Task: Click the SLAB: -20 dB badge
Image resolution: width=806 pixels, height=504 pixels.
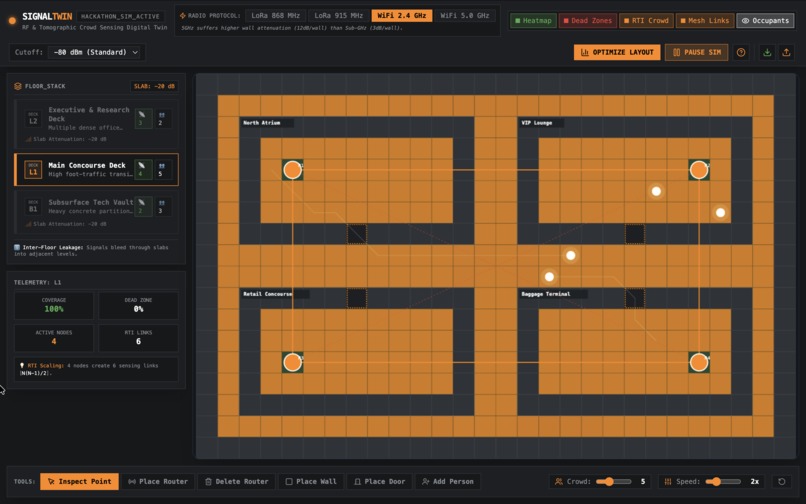Action: [154, 86]
